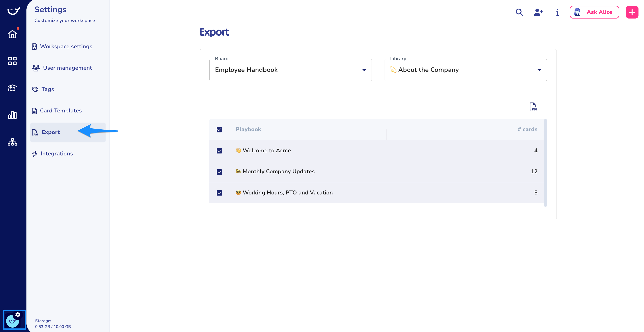Expand the Board dropdown Employee Handbook

pyautogui.click(x=290, y=70)
